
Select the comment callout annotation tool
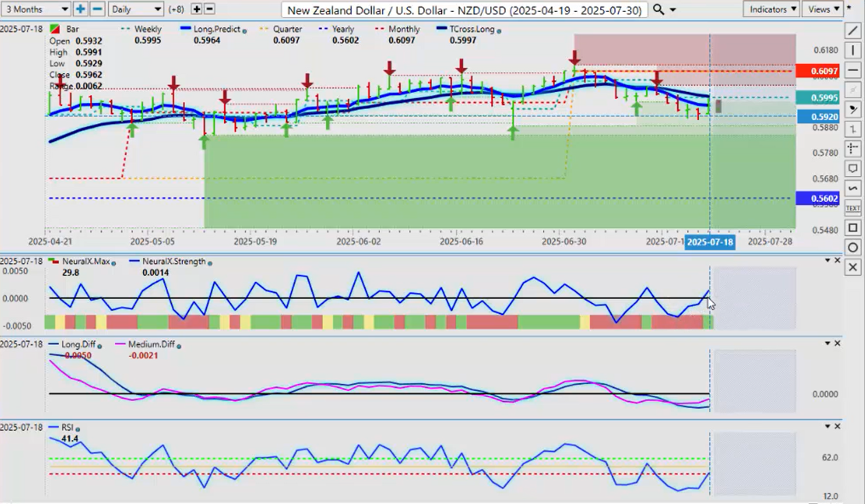[x=853, y=169]
